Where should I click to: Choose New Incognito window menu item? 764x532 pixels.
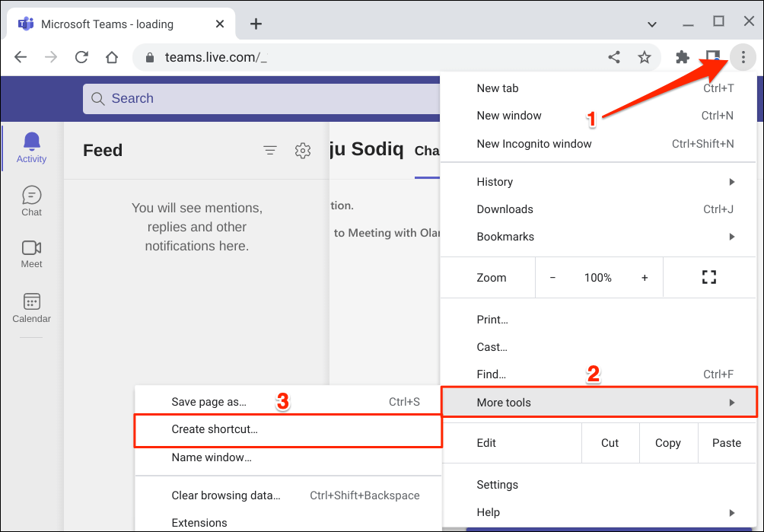tap(534, 143)
